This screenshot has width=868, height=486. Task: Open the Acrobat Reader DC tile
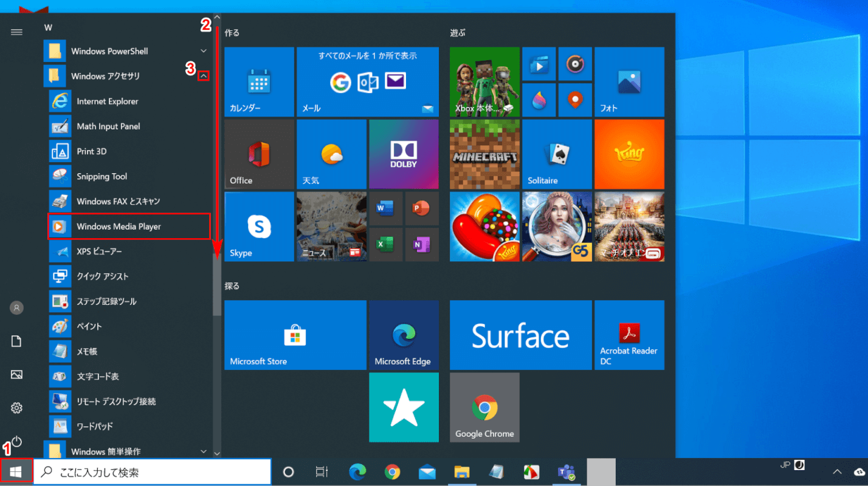click(x=629, y=335)
